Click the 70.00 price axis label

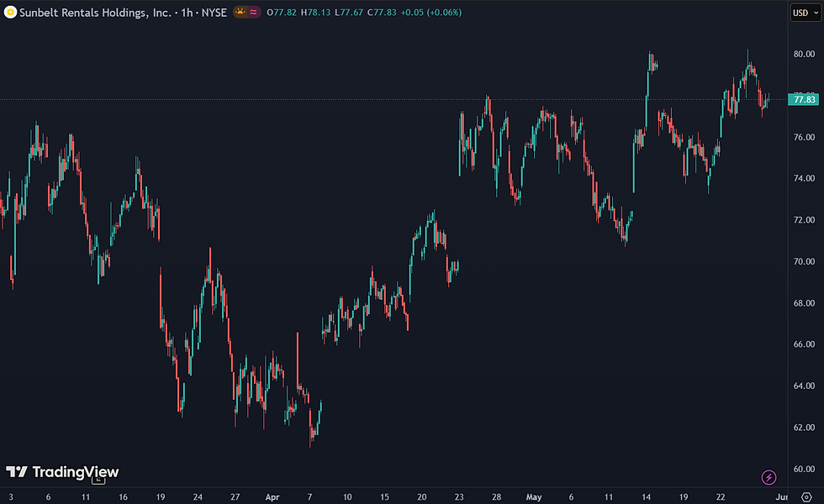tap(804, 261)
